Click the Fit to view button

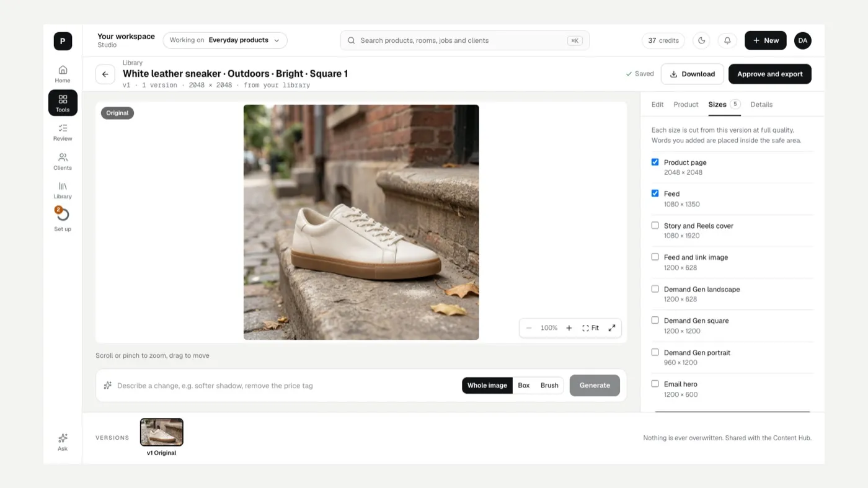coord(590,328)
